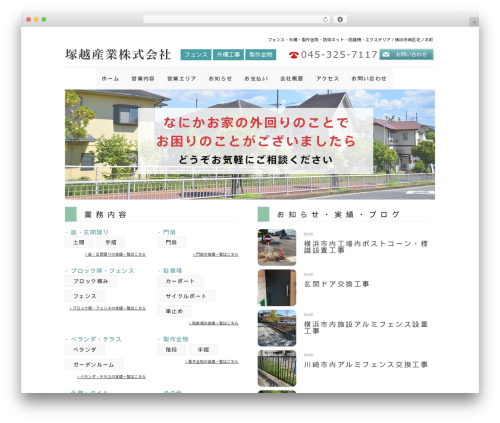Open the 営業内容 menu item
500x423 pixels.
click(143, 79)
